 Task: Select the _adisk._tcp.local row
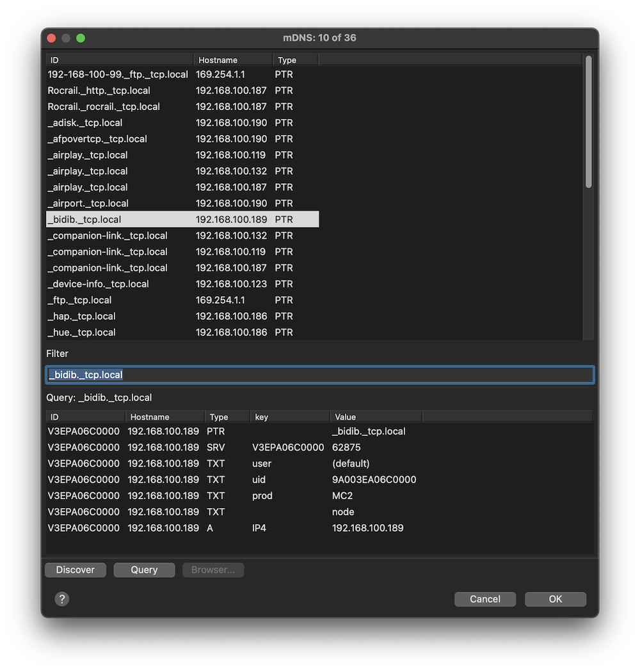pos(85,123)
